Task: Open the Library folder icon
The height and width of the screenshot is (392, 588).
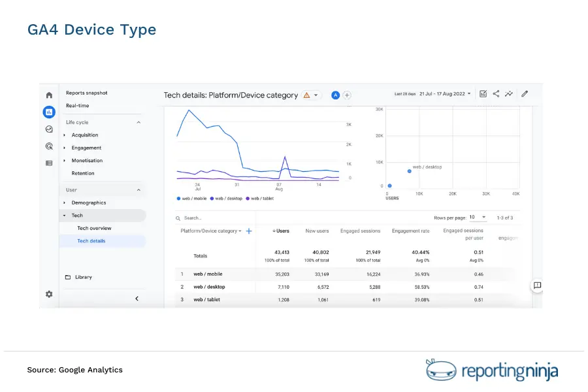Action: point(68,277)
